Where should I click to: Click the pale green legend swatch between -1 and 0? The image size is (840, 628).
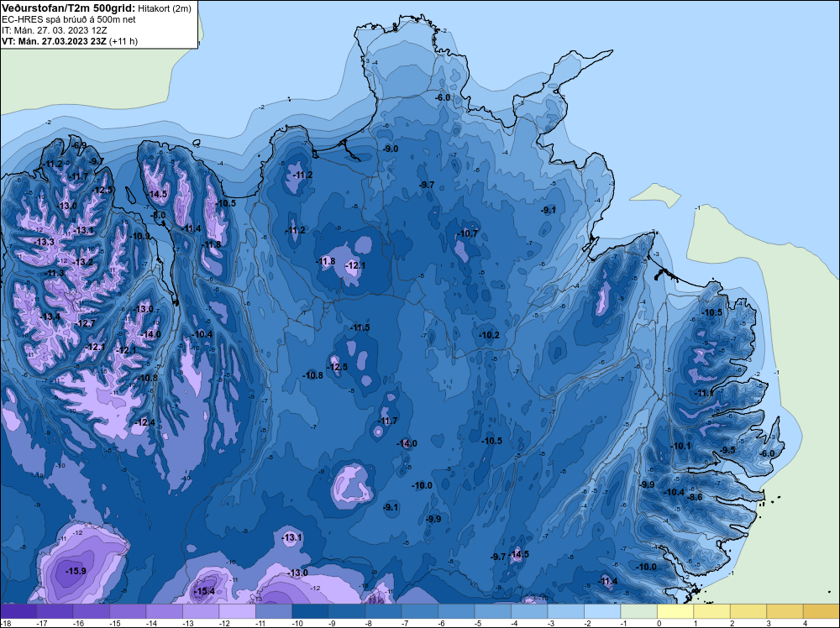[638, 611]
